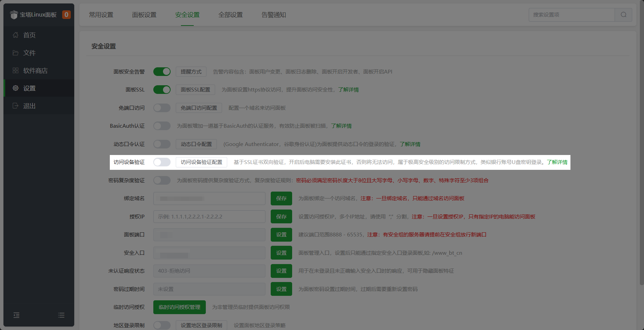Click the list icon at sidebar bottom
The width and height of the screenshot is (644, 330).
pos(61,315)
